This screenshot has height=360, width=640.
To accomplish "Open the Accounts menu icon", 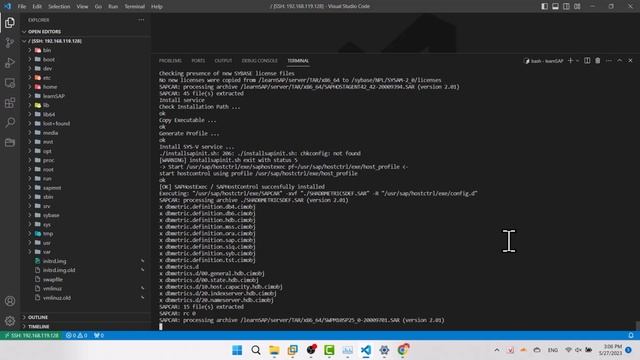I will click(10, 301).
